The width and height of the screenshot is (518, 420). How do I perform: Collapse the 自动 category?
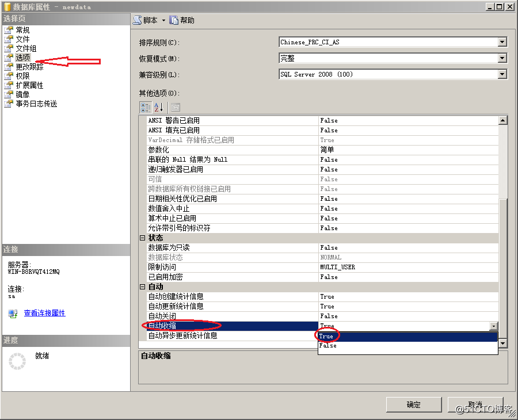click(x=142, y=287)
